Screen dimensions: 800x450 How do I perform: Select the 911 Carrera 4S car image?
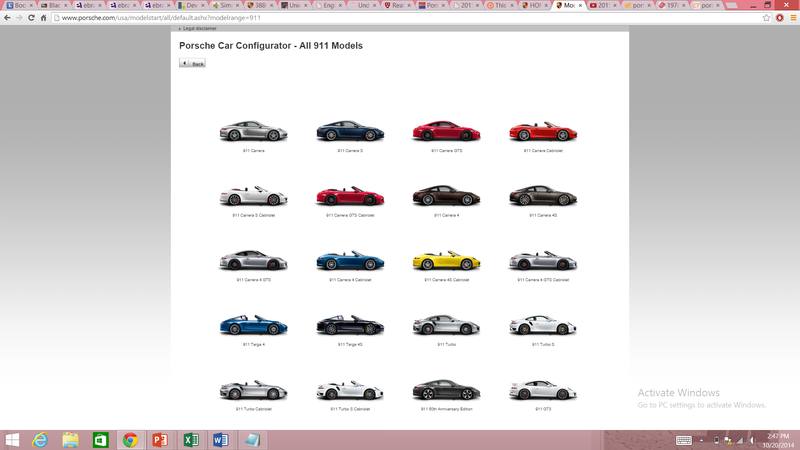tap(543, 196)
